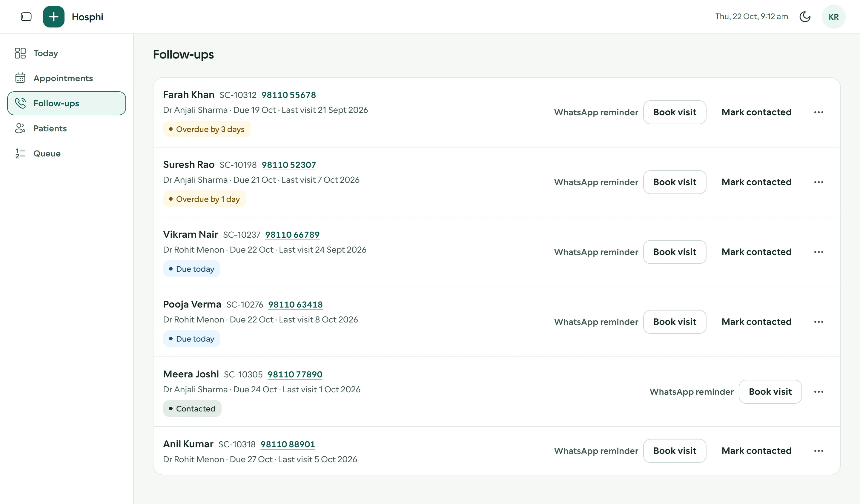The image size is (860, 504).
Task: Send WhatsApp reminder to Vikram Nair
Action: [596, 252]
